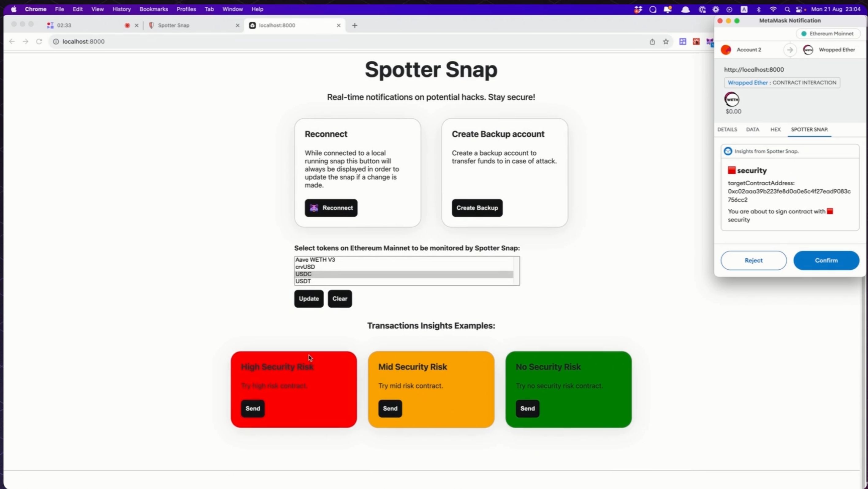
Task: Click the DATA tab in MetaMask notification
Action: pos(752,129)
